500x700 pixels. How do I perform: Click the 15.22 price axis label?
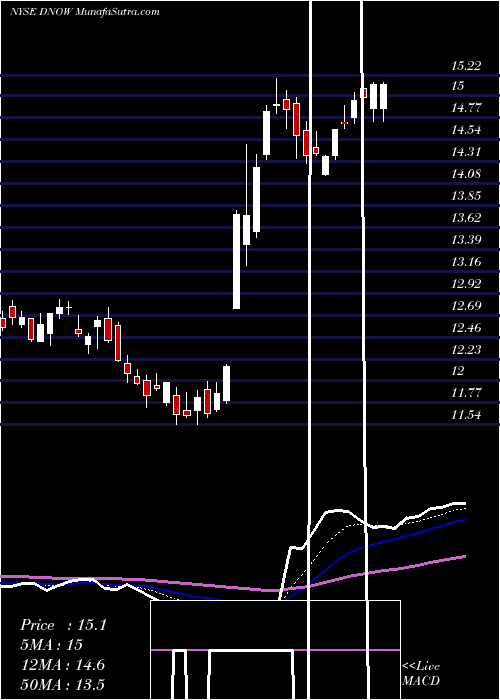coord(466,66)
